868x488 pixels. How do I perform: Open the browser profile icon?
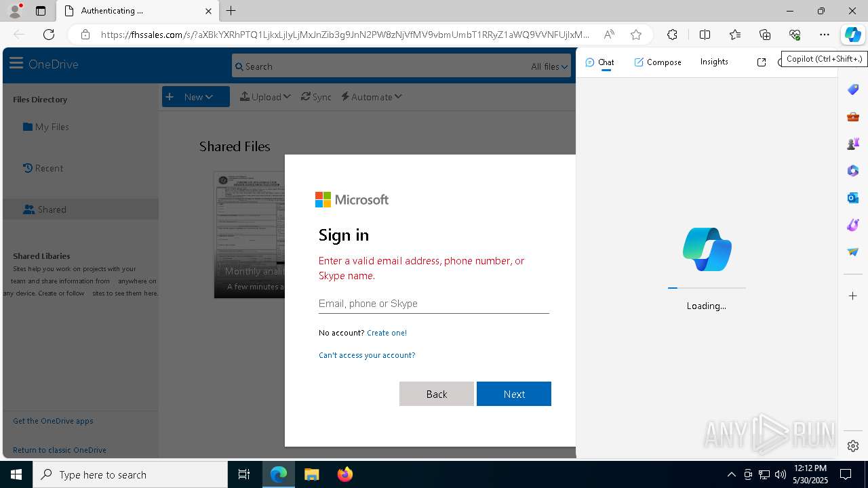coord(15,11)
